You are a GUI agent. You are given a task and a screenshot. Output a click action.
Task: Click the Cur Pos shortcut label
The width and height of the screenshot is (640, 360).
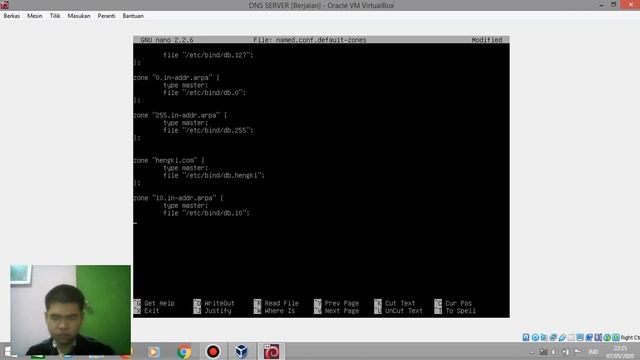[x=458, y=303]
